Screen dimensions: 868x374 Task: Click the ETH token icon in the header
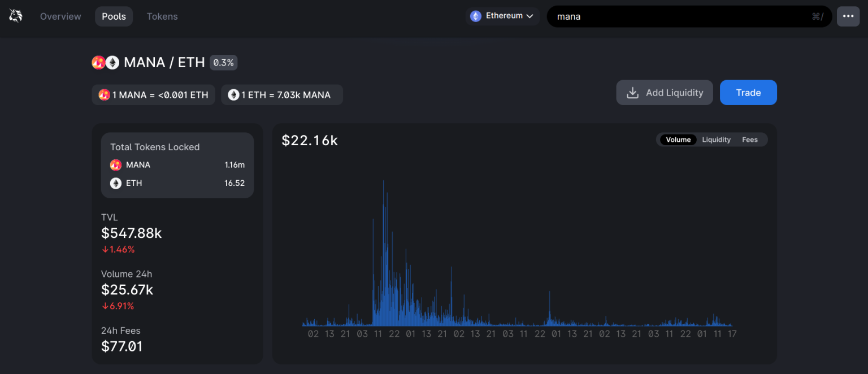click(x=111, y=62)
